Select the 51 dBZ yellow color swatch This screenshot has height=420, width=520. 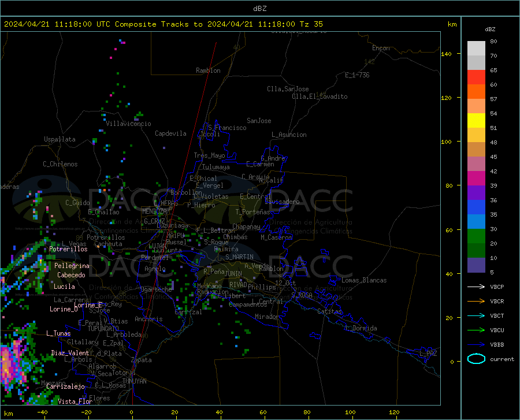tap(476, 120)
